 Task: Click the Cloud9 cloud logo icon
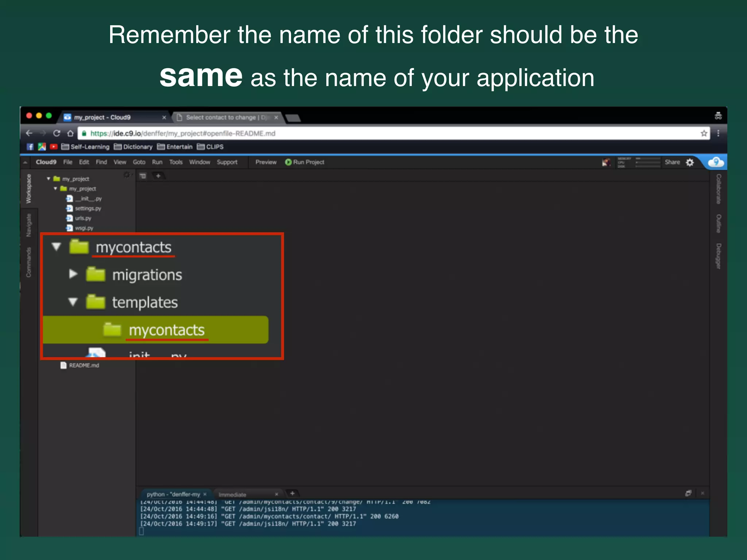point(716,162)
